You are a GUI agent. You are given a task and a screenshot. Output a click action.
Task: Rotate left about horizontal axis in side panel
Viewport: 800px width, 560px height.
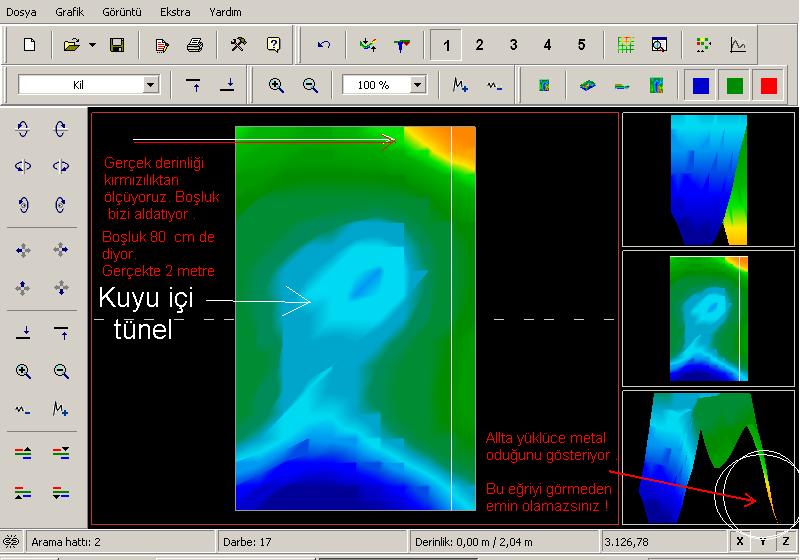[x=23, y=129]
